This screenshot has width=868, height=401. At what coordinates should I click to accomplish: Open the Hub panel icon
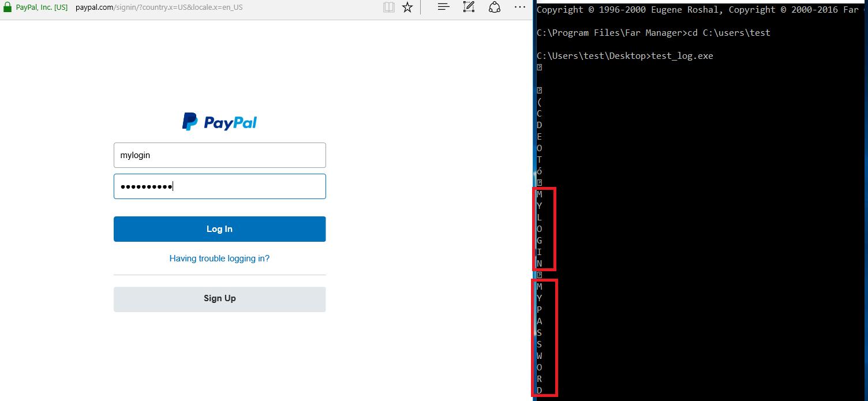click(x=443, y=7)
